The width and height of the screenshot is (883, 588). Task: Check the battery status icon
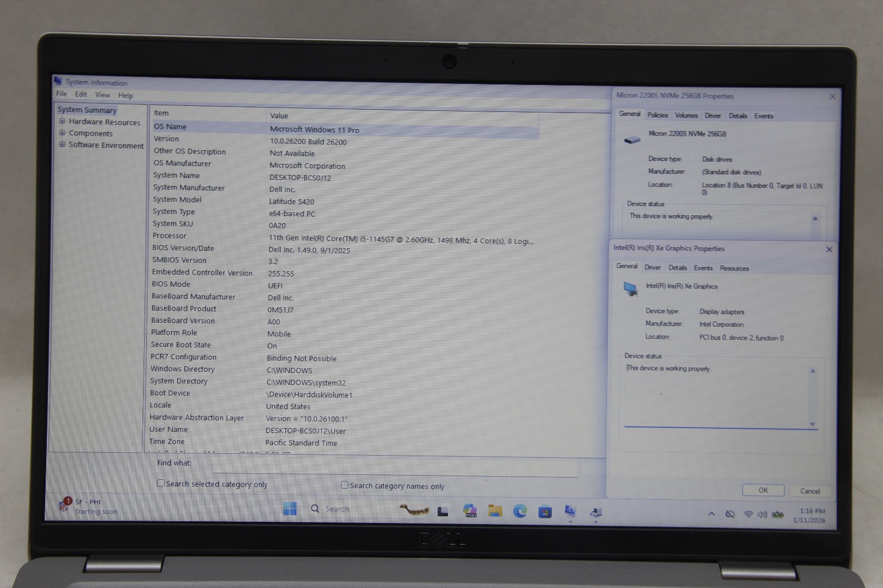click(778, 515)
